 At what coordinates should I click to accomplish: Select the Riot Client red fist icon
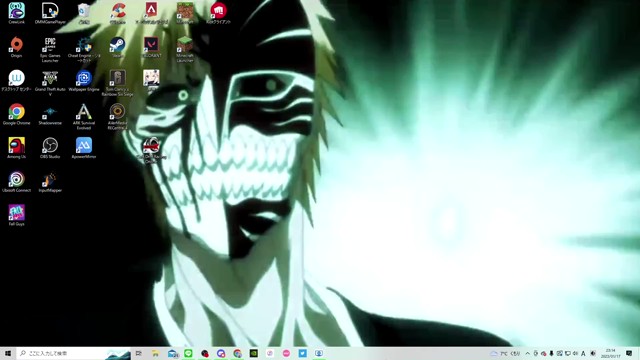[218, 13]
